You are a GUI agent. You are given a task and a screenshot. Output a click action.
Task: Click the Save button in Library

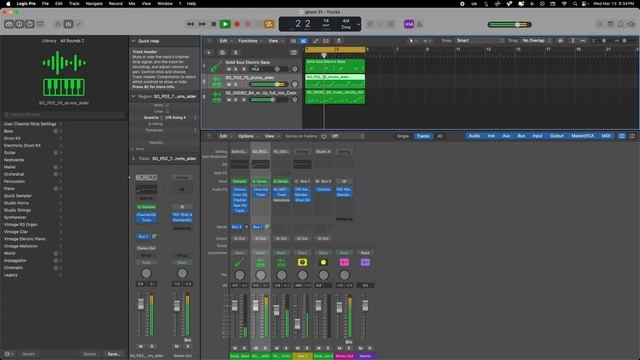pyautogui.click(x=113, y=354)
